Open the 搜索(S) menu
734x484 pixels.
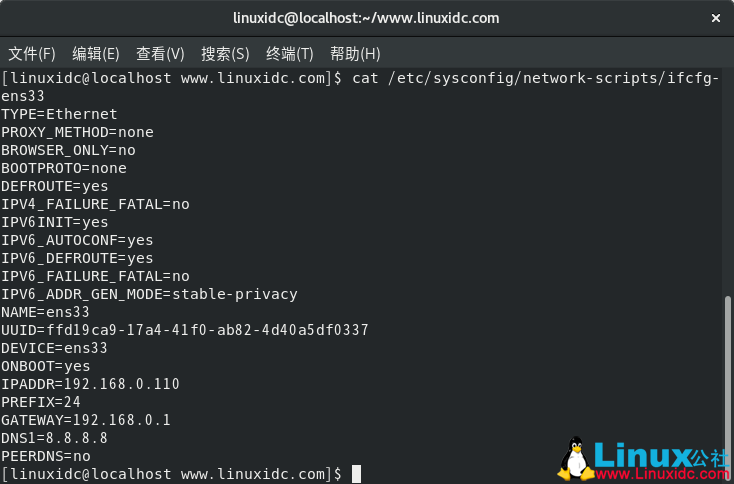(225, 53)
